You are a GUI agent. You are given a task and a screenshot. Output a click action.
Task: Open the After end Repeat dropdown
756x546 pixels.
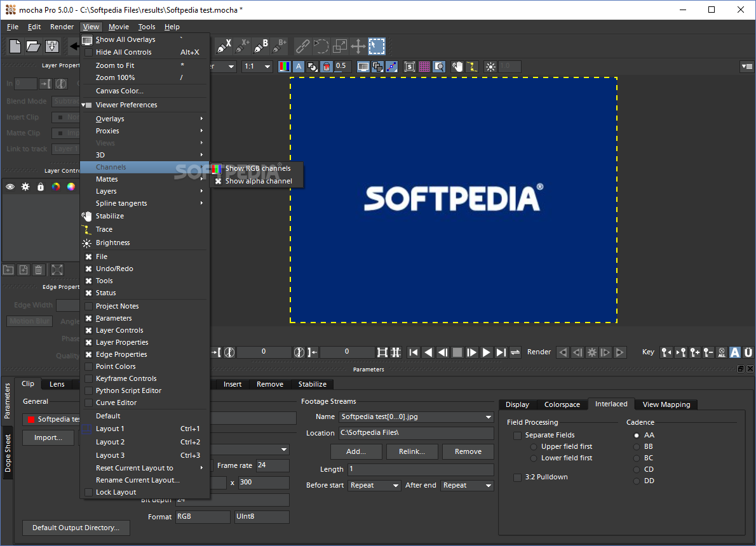click(467, 485)
